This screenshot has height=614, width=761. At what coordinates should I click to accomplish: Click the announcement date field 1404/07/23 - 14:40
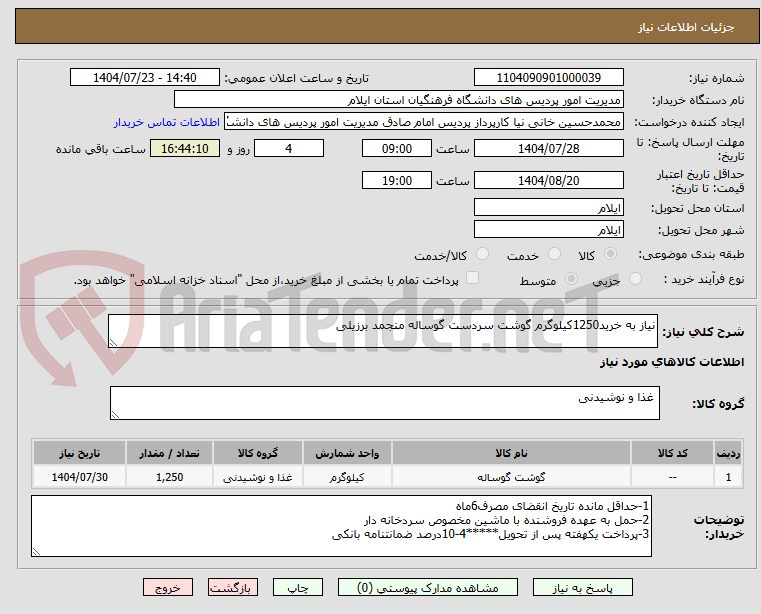(145, 78)
